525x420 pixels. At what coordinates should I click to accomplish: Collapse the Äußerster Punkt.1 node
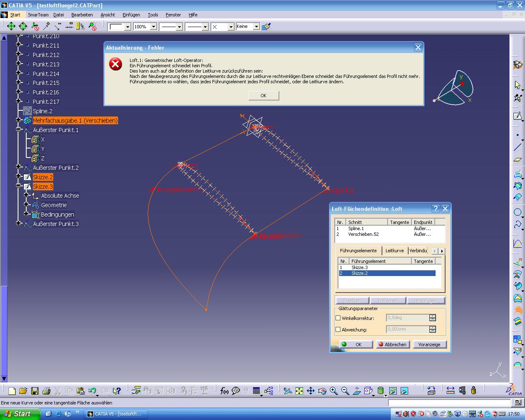coord(18,129)
